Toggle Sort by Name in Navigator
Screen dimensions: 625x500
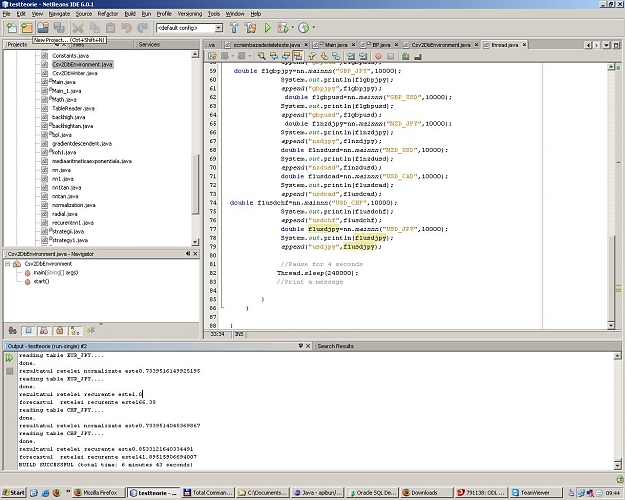(x=75, y=331)
